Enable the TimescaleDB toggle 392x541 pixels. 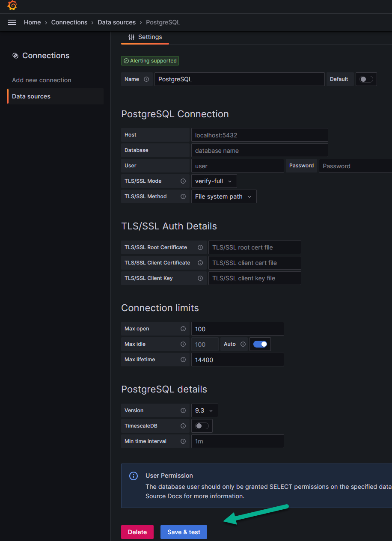point(202,426)
